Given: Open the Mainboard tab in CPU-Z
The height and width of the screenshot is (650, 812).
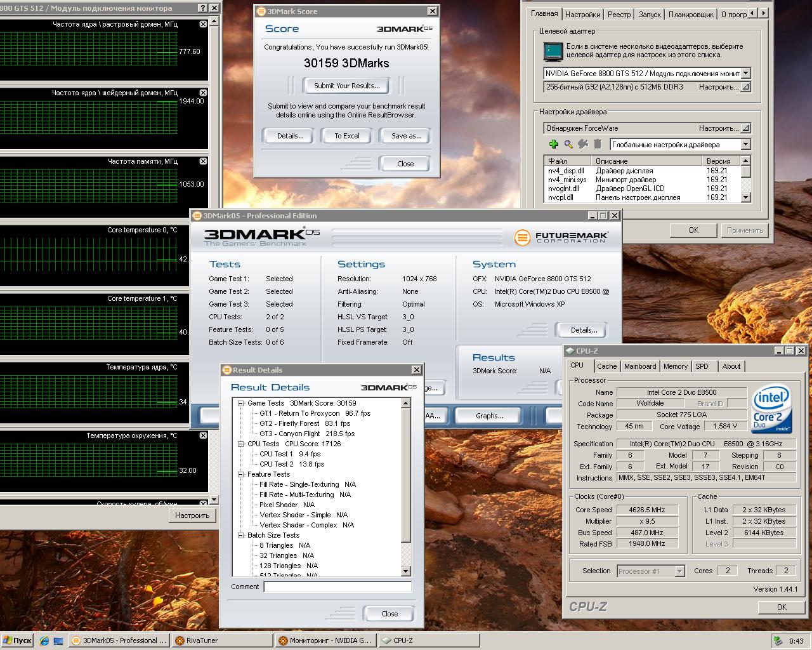Looking at the screenshot, I should (x=640, y=366).
